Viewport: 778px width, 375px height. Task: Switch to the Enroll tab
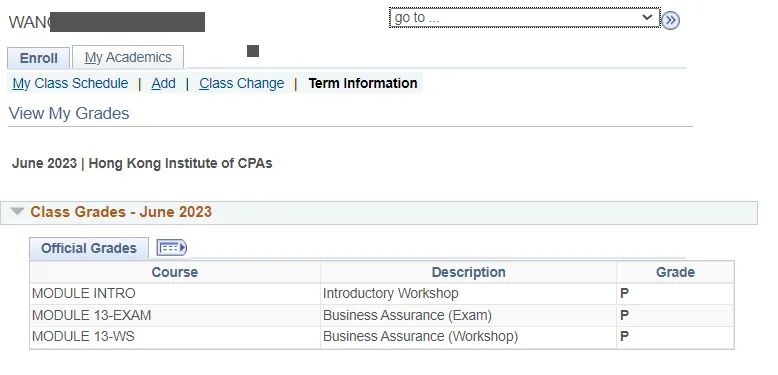(39, 58)
